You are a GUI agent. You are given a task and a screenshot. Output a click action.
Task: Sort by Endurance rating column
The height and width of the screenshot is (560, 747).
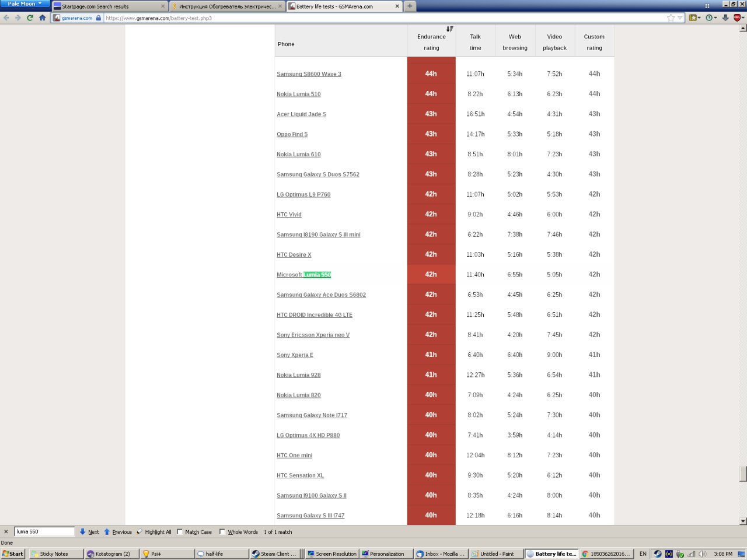[x=431, y=42]
